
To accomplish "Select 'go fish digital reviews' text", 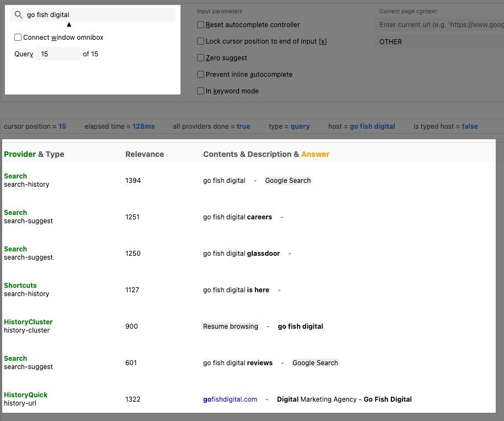I will point(238,363).
